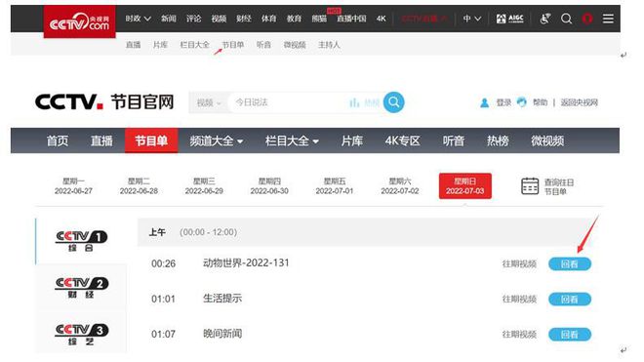Select the CCTV-2 财经 channel logo
Viewport: 644px width, 362px height.
tap(81, 288)
